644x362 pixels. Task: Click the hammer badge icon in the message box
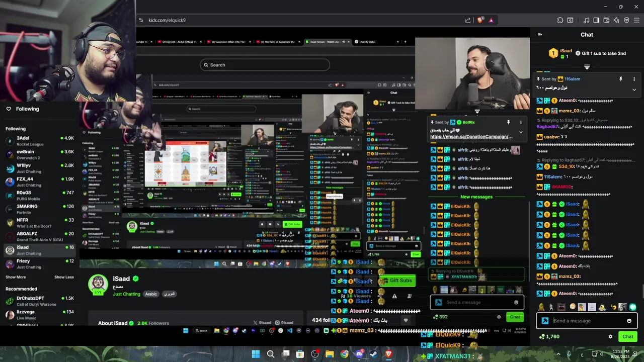545,321
